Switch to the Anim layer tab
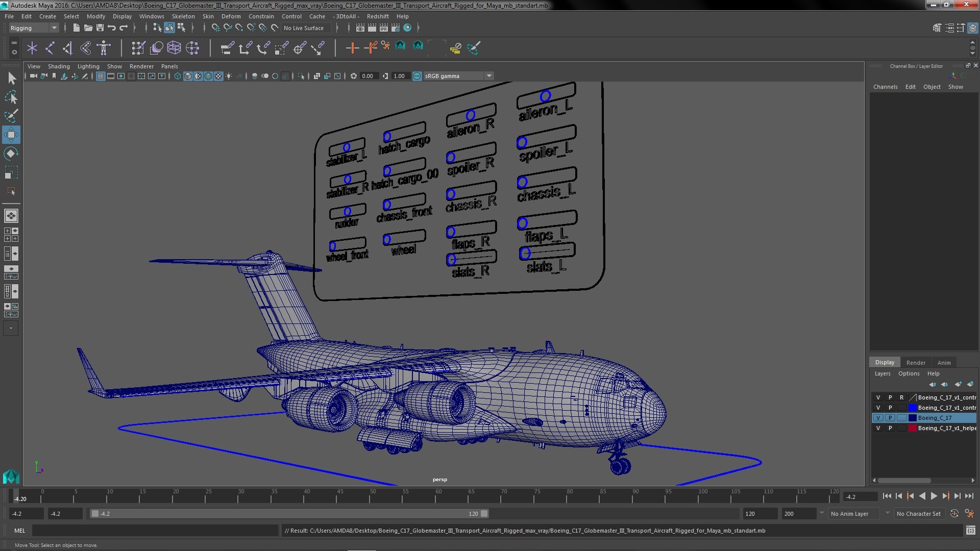 (944, 363)
